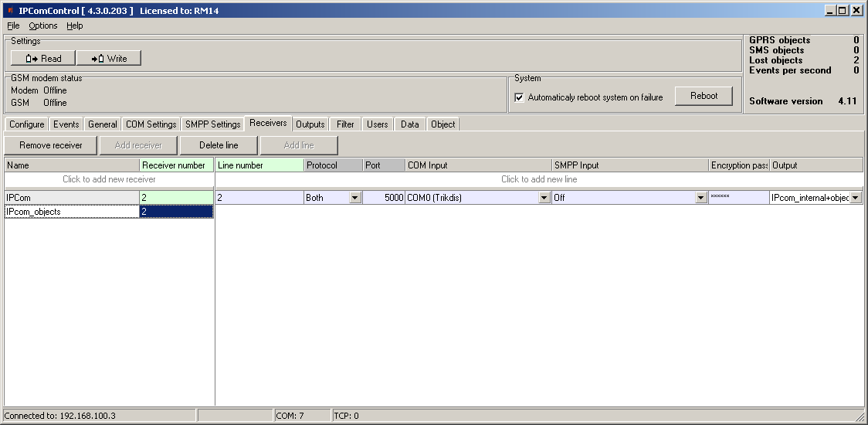Viewport: 868px width, 425px height.
Task: Click the Port field showing 5000
Action: coord(384,198)
